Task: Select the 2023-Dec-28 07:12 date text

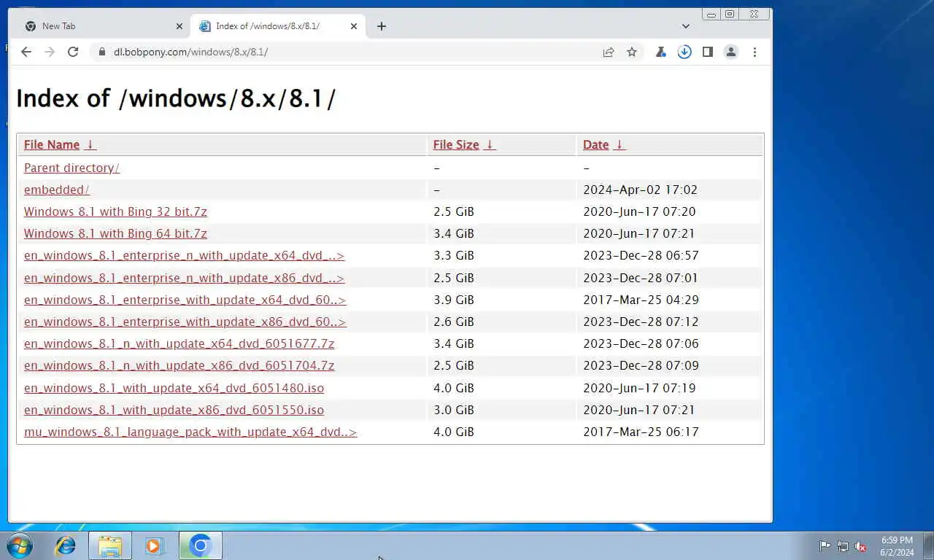Action: click(641, 322)
